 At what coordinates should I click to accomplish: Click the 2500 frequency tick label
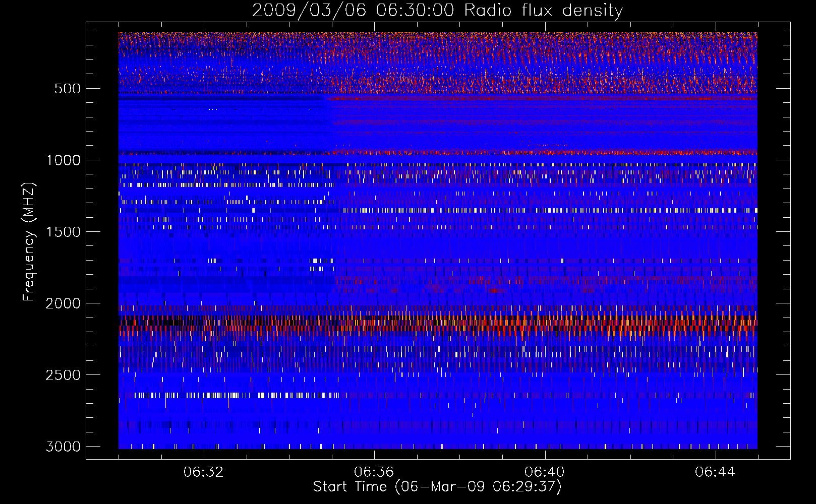(63, 375)
